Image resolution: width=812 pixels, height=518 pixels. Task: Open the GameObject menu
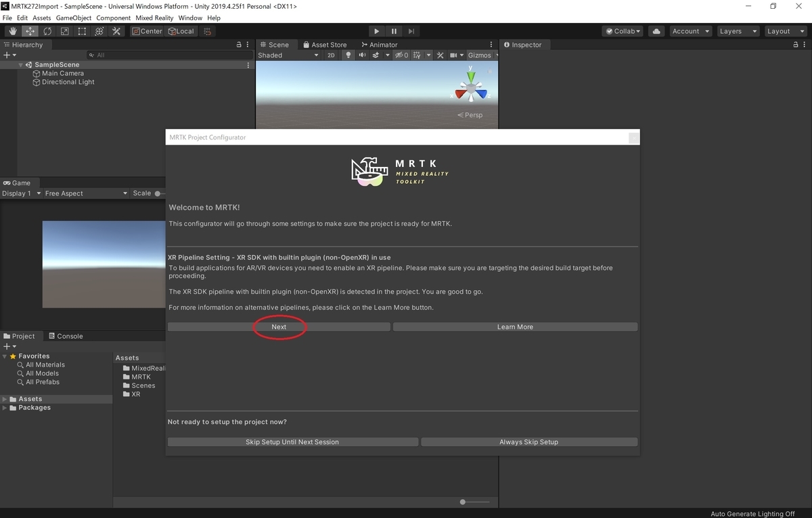coord(73,18)
